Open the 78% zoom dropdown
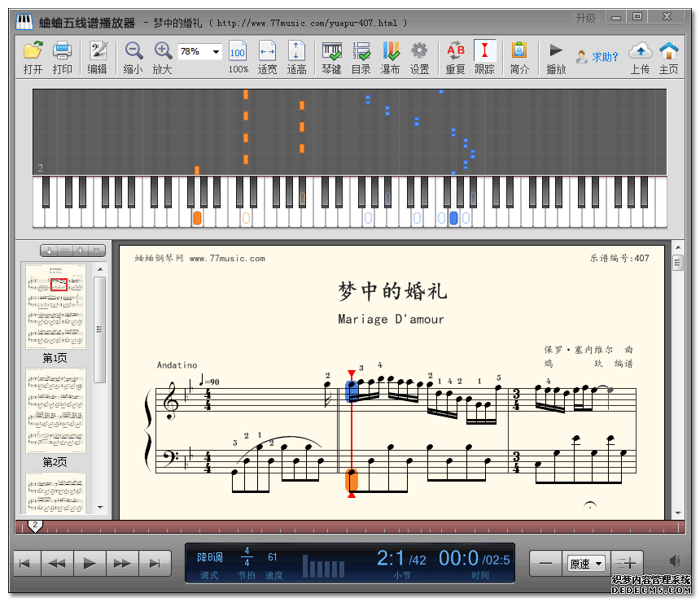The width and height of the screenshot is (700, 602). point(216,52)
